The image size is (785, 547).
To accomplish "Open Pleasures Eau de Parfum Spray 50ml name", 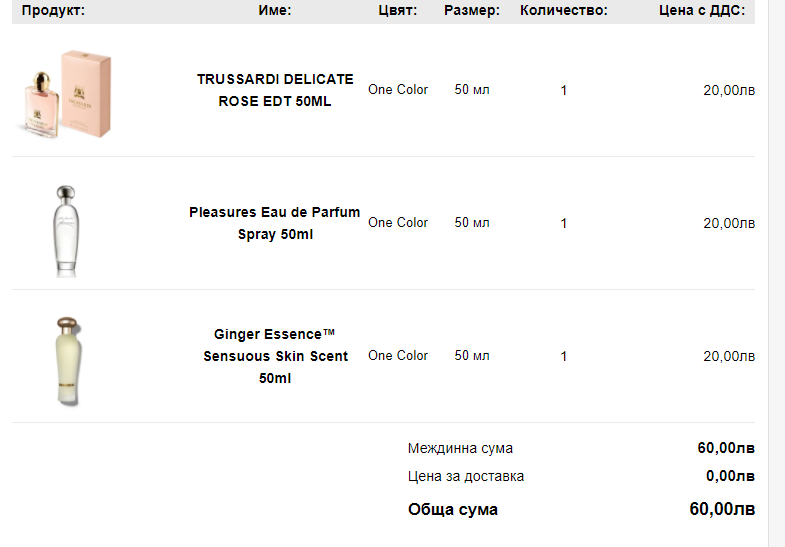I will click(275, 223).
